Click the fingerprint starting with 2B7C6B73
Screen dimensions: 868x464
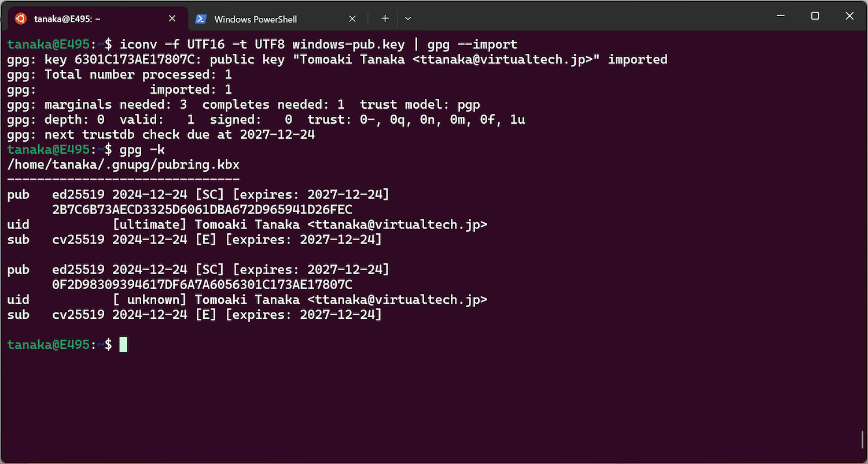(202, 209)
